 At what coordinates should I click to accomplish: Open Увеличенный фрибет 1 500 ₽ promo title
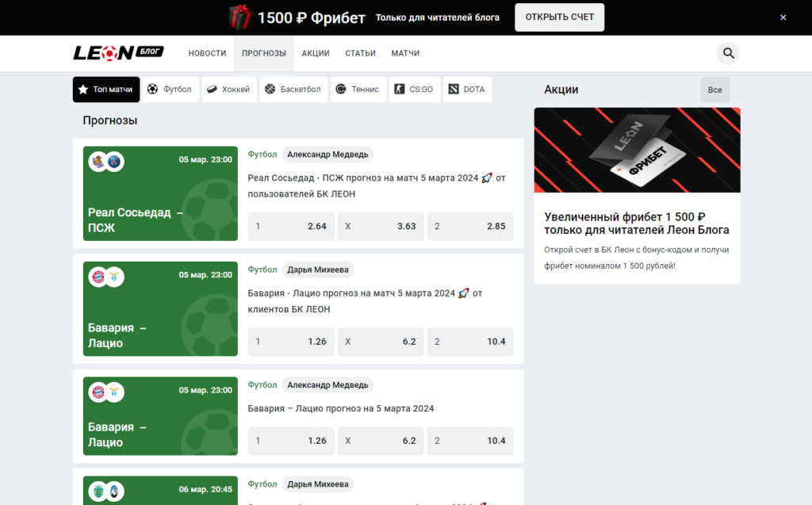click(637, 224)
